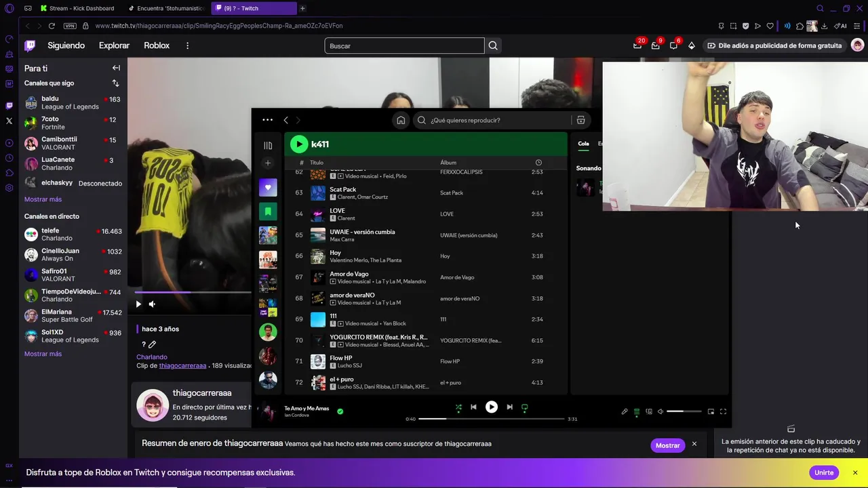
Task: Open baldu channel in sidebar
Action: 73,102
